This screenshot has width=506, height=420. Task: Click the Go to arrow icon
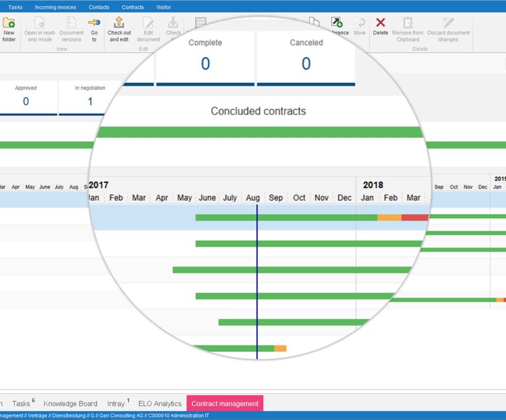click(94, 22)
